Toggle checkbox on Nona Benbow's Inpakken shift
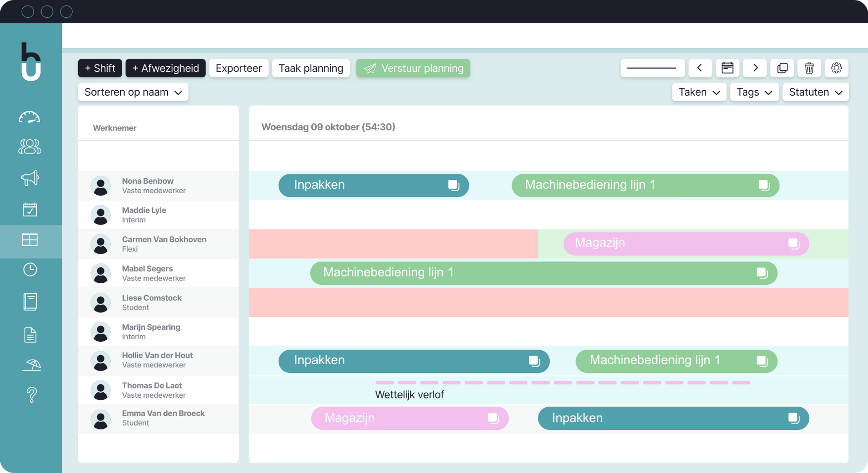This screenshot has width=868, height=473. click(x=453, y=185)
